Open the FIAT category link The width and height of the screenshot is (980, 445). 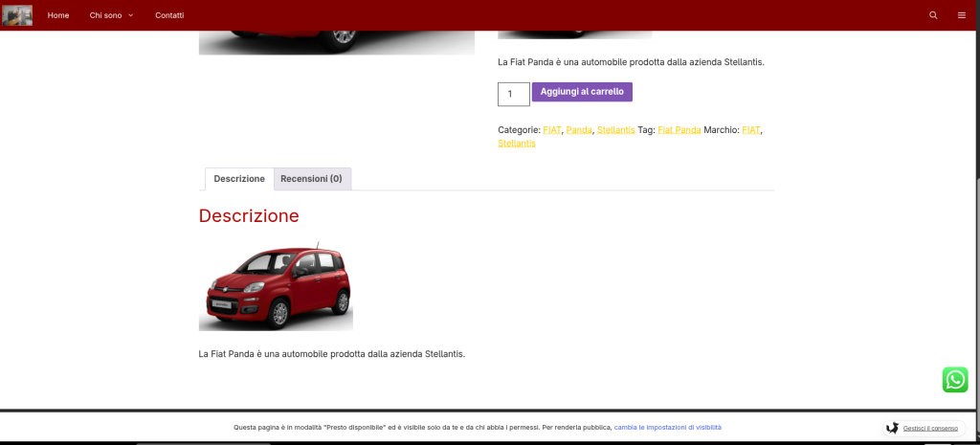[552, 130]
